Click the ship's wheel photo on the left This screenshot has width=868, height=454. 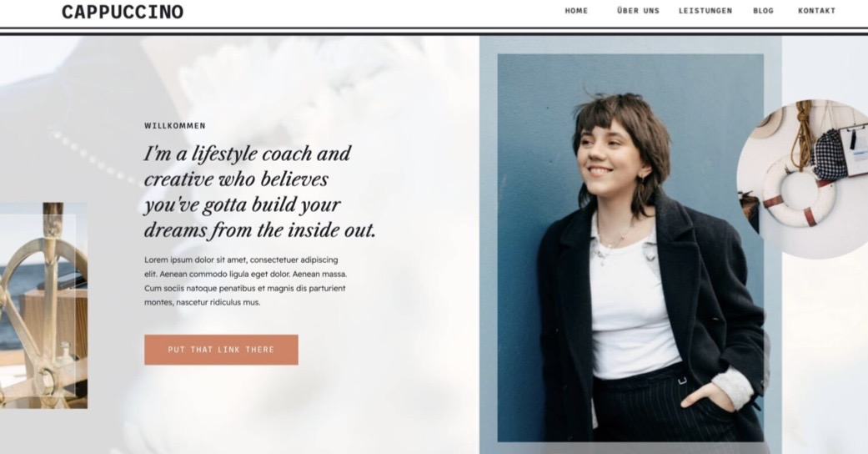coord(43,305)
